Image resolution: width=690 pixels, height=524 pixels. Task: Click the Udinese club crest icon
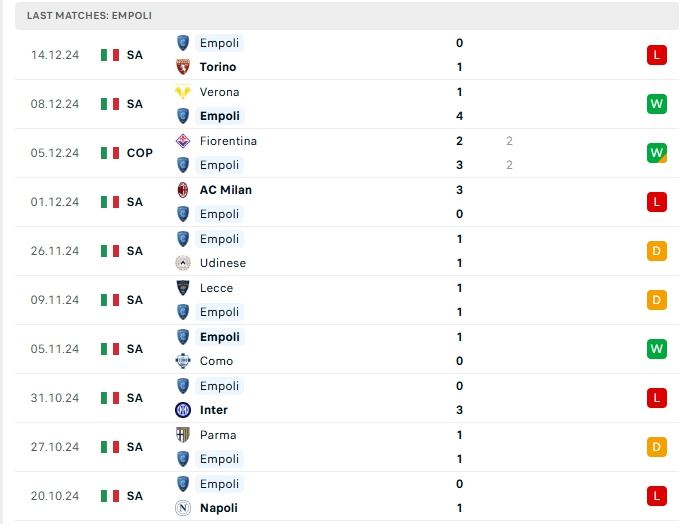pos(183,263)
